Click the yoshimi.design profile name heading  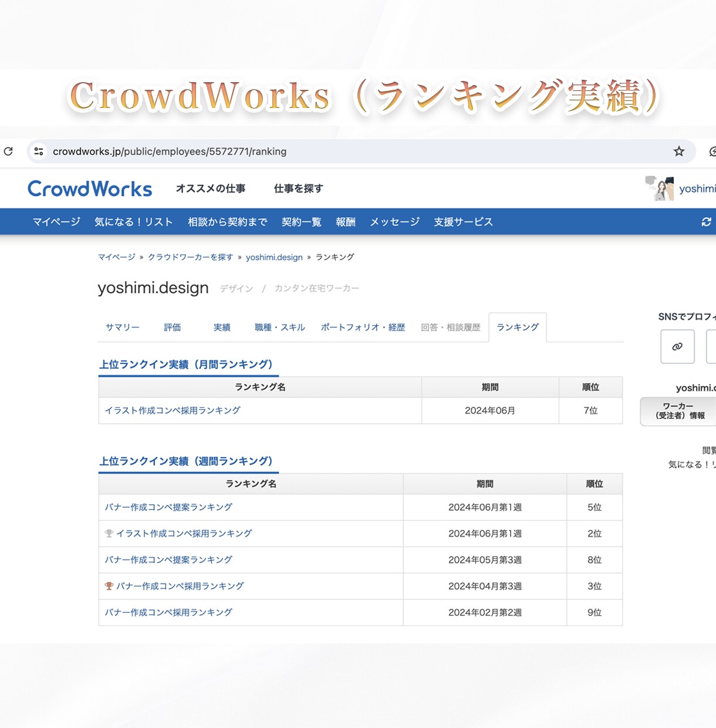153,288
